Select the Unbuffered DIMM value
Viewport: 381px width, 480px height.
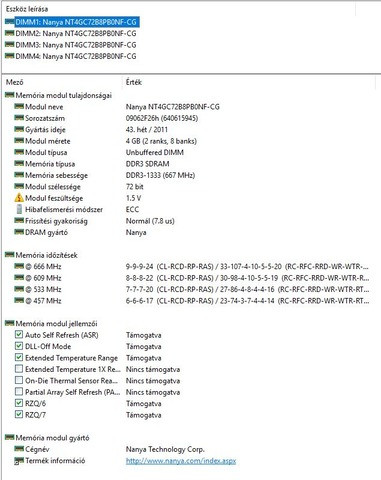[x=155, y=152]
